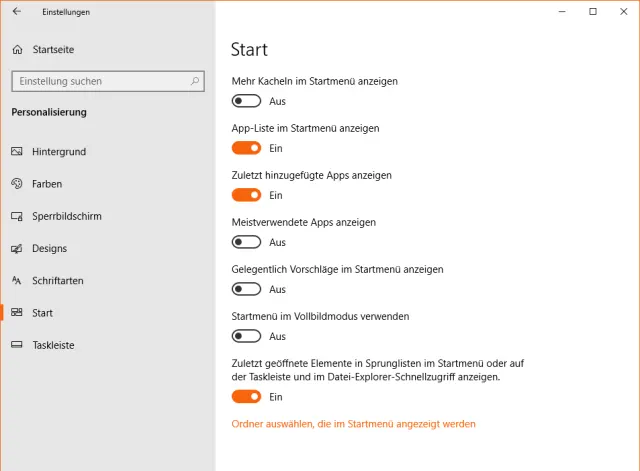Enable Mehr Kacheln im Startmenü anzeigen
This screenshot has height=471, width=640.
[x=246, y=101]
